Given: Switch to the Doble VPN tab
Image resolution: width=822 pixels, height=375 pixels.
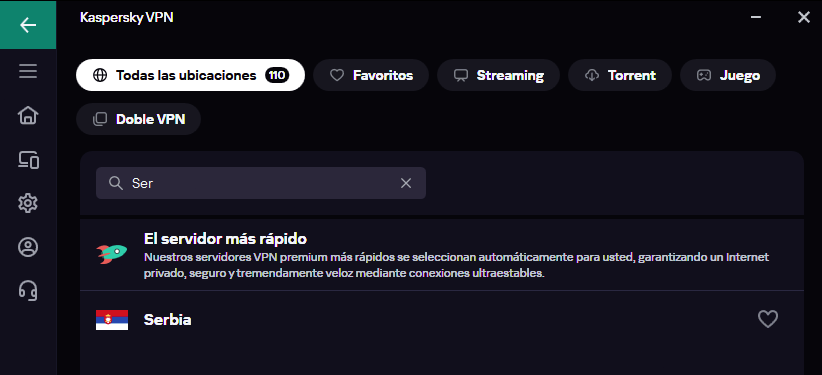Looking at the screenshot, I should point(138,119).
